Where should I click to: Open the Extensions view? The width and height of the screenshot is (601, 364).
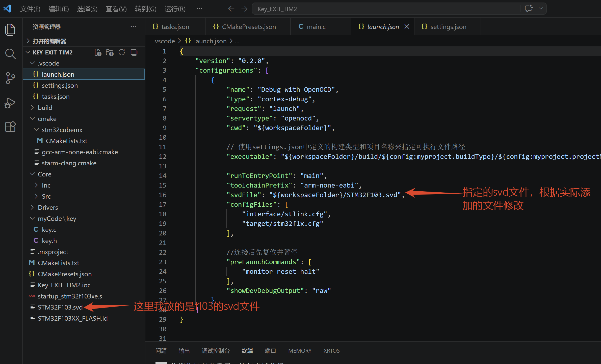(x=10, y=127)
